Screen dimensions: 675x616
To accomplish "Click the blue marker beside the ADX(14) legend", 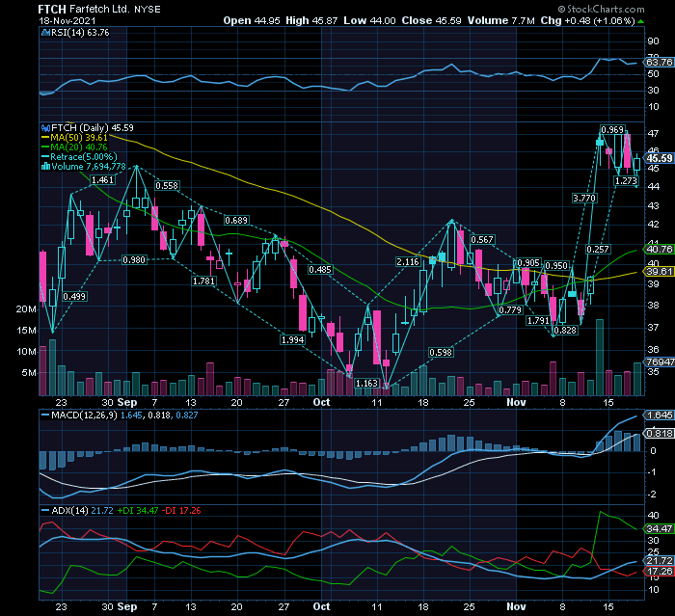I will coord(45,511).
